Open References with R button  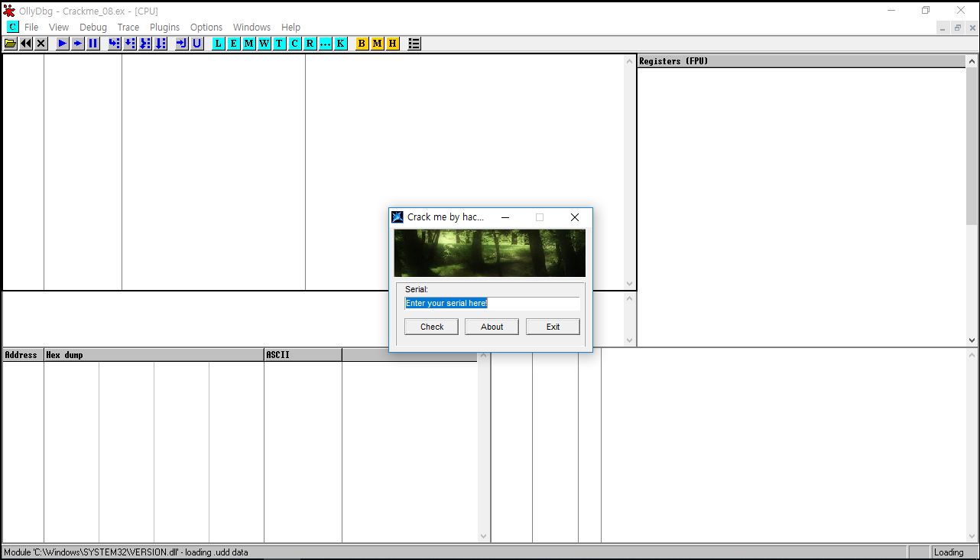tap(310, 44)
